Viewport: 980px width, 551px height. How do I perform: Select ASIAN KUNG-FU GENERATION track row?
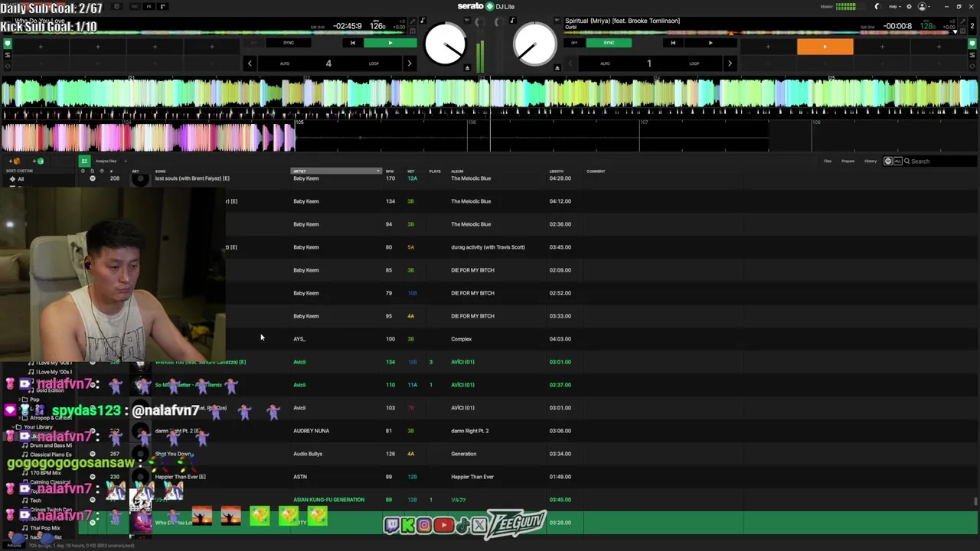(x=524, y=500)
